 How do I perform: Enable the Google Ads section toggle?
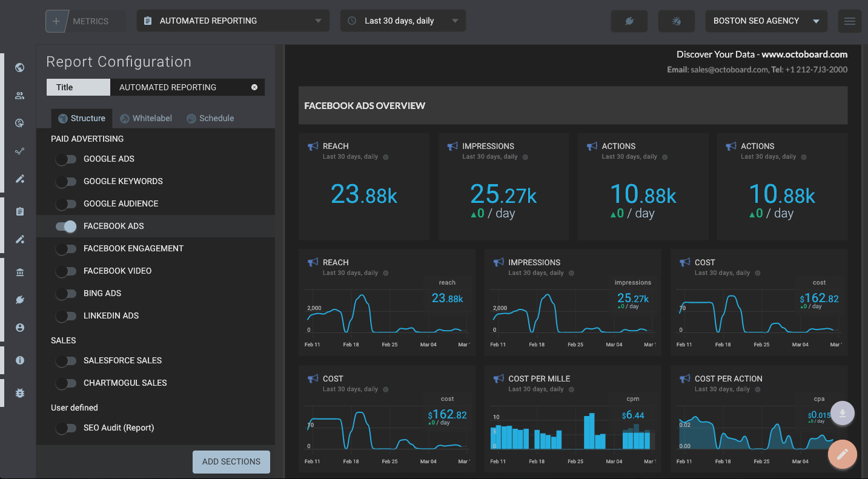click(x=66, y=159)
